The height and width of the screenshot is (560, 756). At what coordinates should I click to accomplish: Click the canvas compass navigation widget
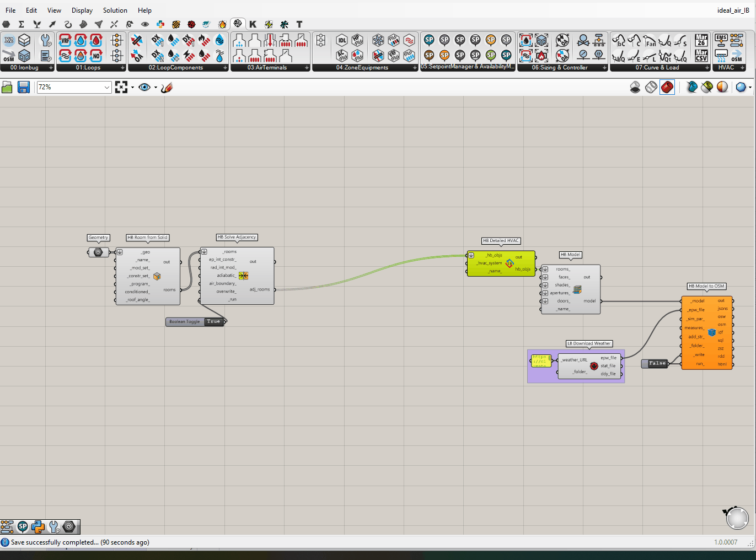(737, 518)
